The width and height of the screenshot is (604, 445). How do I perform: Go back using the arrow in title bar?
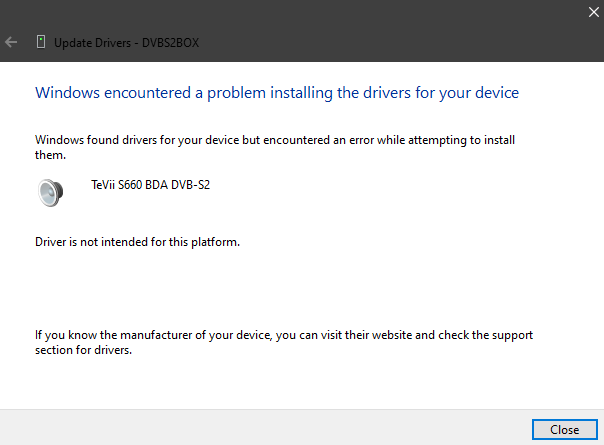[11, 42]
